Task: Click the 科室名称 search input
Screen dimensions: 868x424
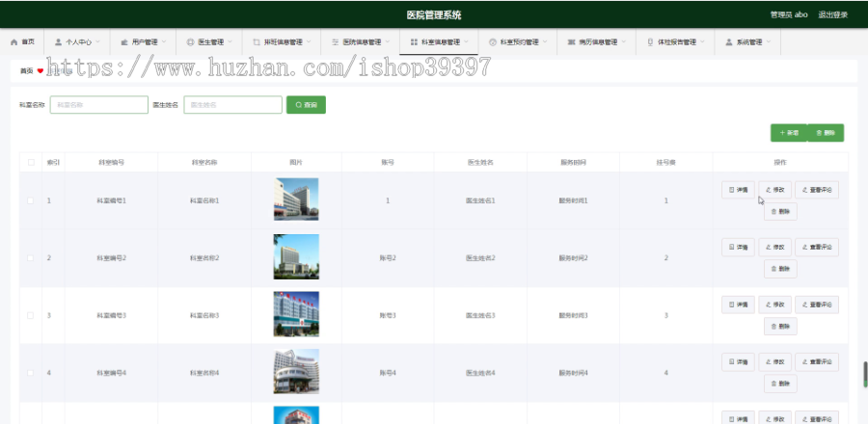Action: click(x=99, y=104)
